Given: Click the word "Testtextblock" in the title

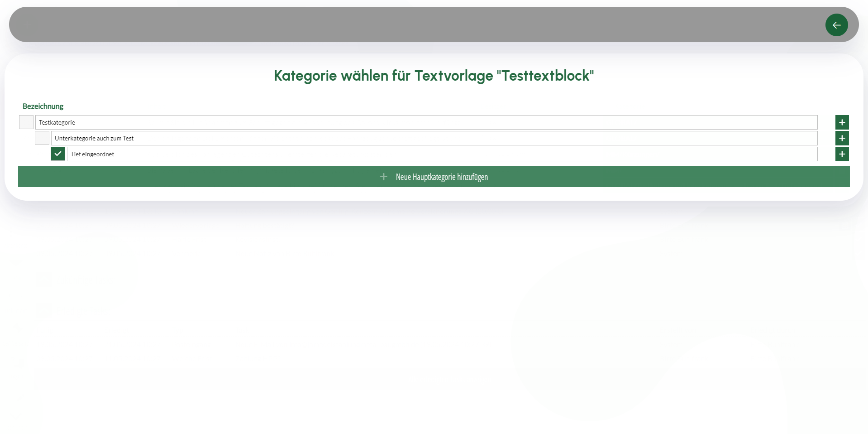Looking at the screenshot, I should (x=545, y=76).
